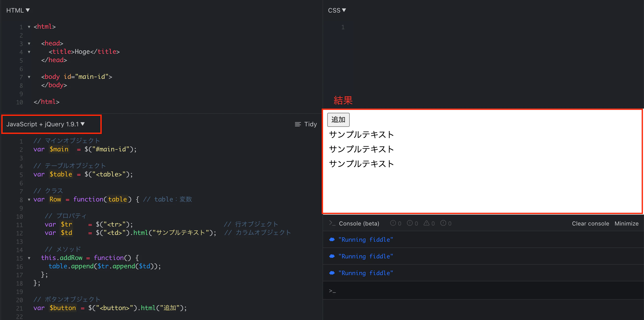
Task: Click the cloud icon beside the first Running fiddle log
Action: pos(332,239)
